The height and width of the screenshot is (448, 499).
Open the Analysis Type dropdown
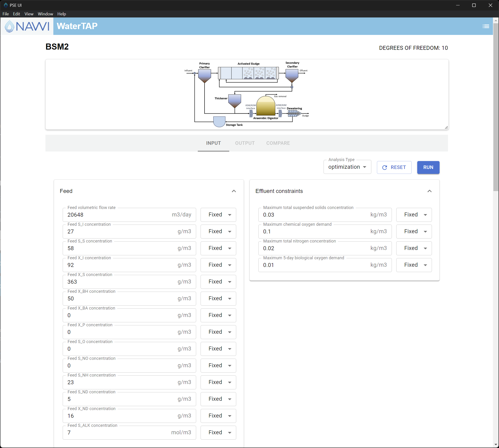(x=347, y=167)
